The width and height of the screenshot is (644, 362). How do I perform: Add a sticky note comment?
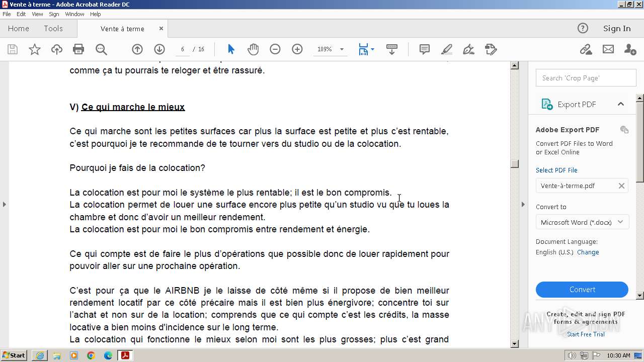[425, 49]
